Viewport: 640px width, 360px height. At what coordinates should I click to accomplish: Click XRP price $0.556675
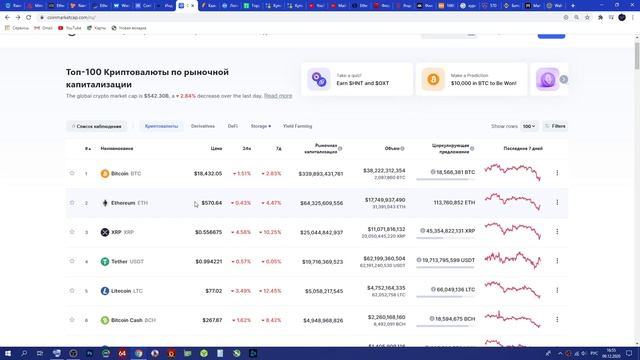(x=209, y=232)
